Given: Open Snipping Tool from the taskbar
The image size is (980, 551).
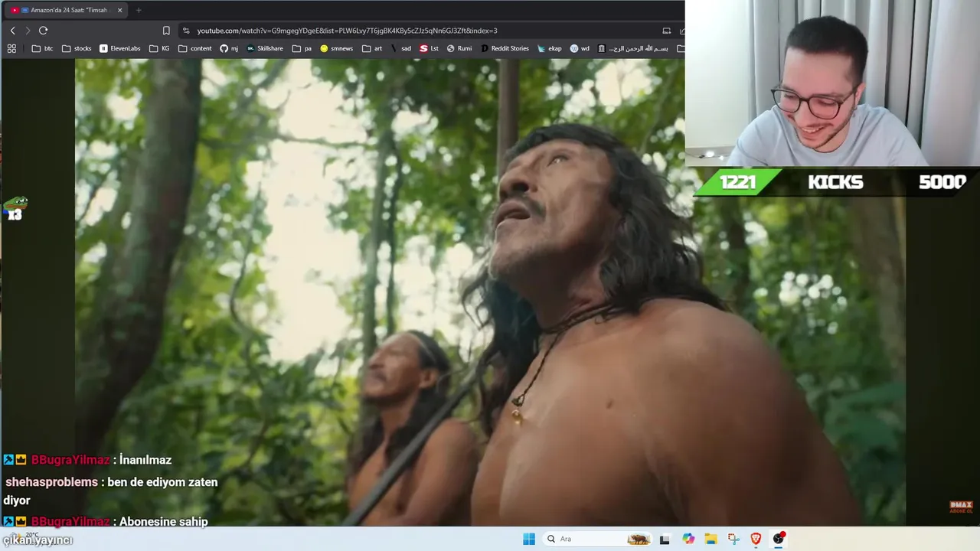Looking at the screenshot, I should point(733,539).
